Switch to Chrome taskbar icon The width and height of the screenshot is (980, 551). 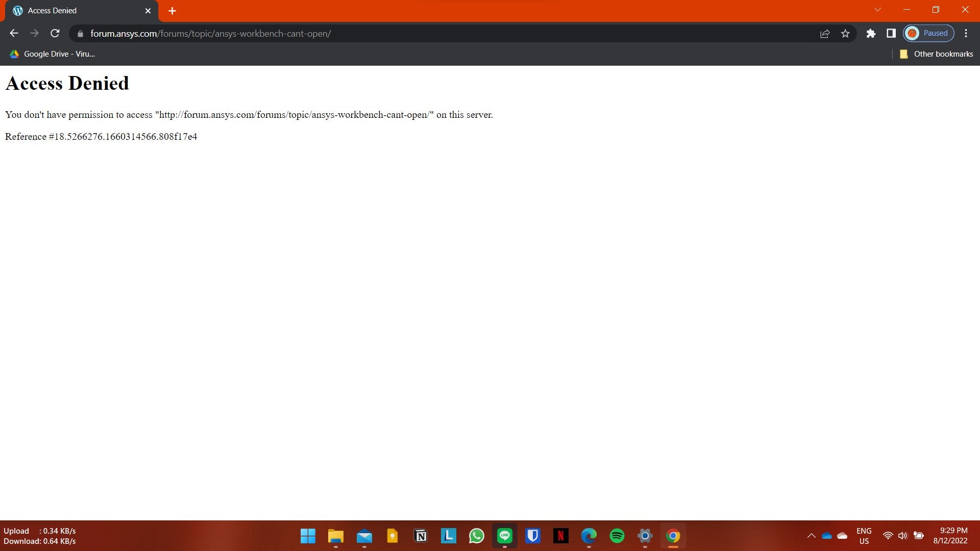click(x=673, y=536)
